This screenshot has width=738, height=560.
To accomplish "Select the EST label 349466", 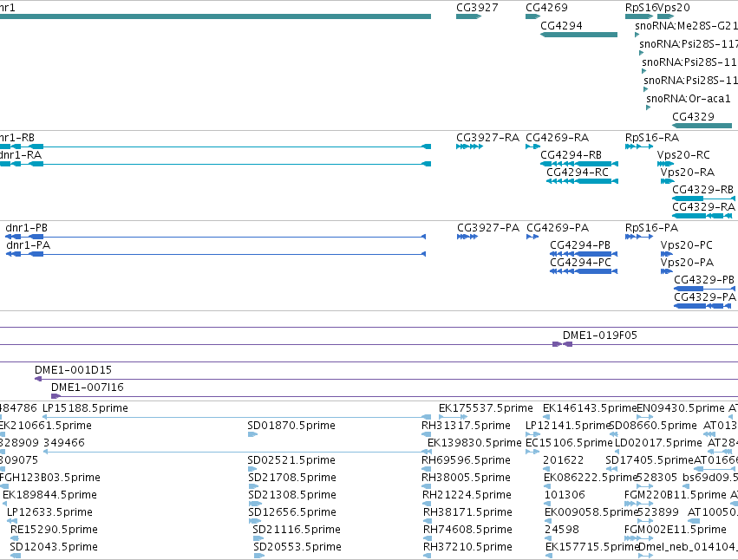I will point(64,443).
